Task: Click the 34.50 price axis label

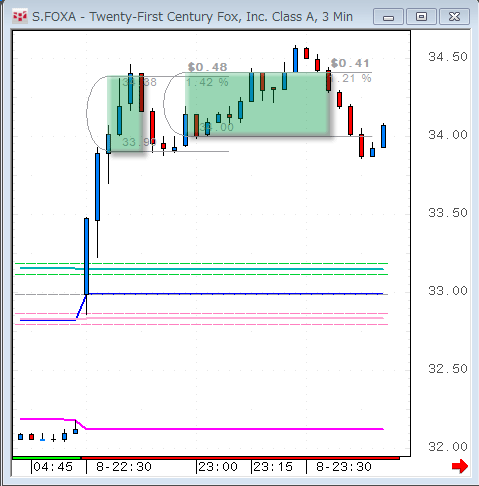Action: click(x=448, y=57)
